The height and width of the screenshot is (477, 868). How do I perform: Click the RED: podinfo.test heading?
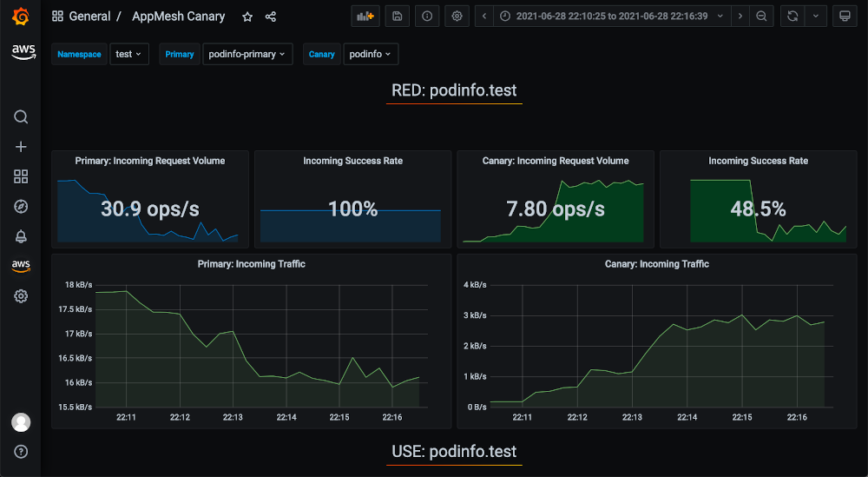(x=454, y=90)
